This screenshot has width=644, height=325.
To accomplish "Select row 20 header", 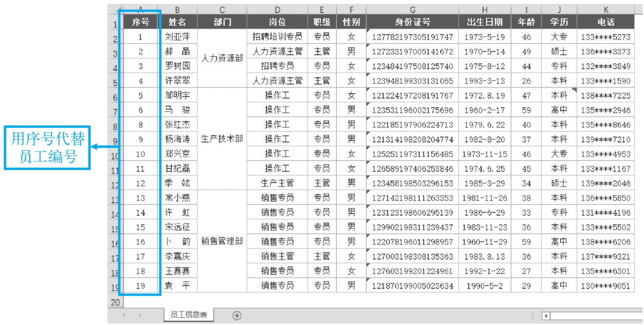I will (x=115, y=302).
